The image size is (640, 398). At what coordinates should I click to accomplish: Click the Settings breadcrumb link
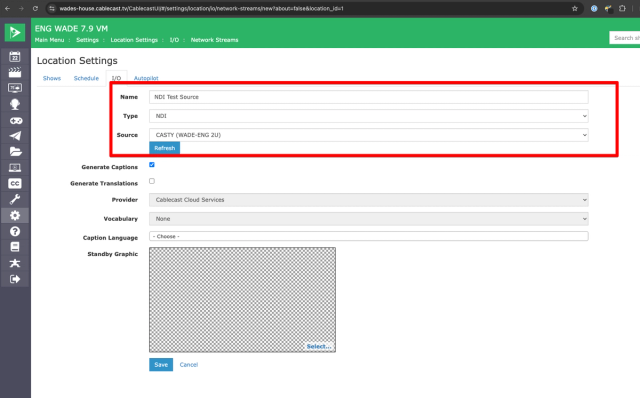click(x=87, y=40)
